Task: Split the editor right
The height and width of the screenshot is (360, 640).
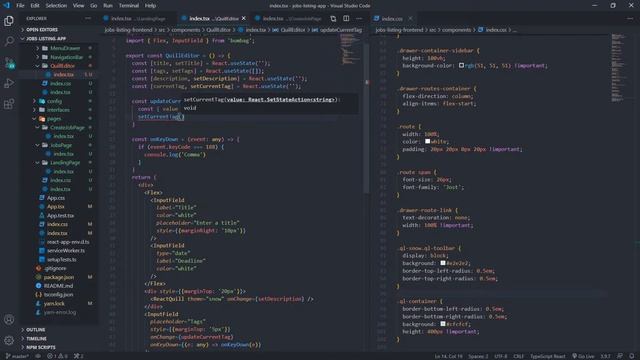Action: (346, 18)
